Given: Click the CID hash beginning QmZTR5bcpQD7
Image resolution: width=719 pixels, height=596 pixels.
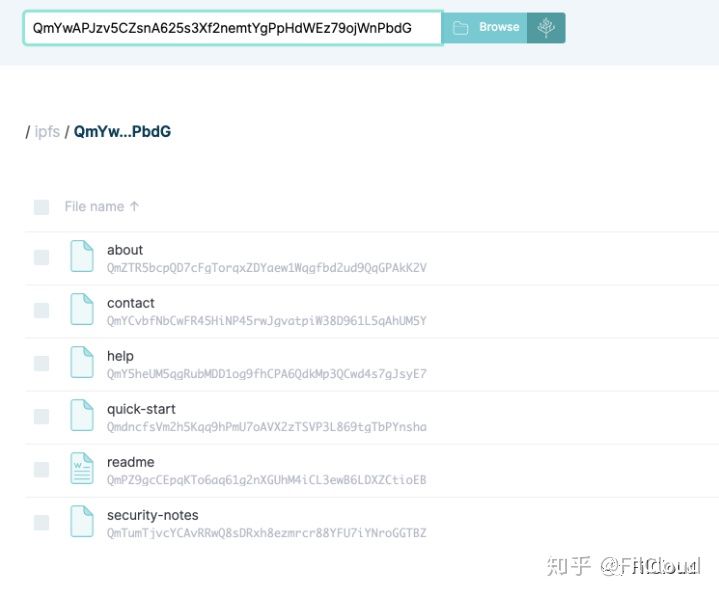Looking at the screenshot, I should (266, 268).
